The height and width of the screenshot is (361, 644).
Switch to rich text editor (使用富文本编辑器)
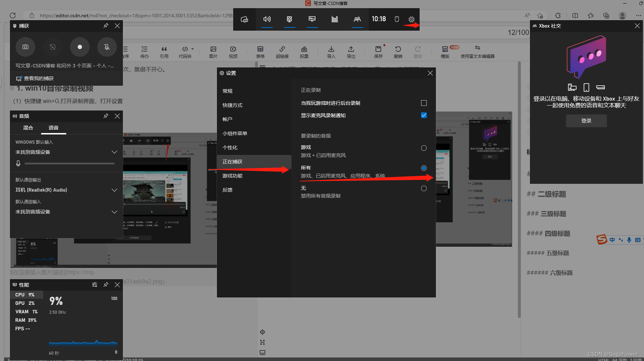(x=477, y=52)
